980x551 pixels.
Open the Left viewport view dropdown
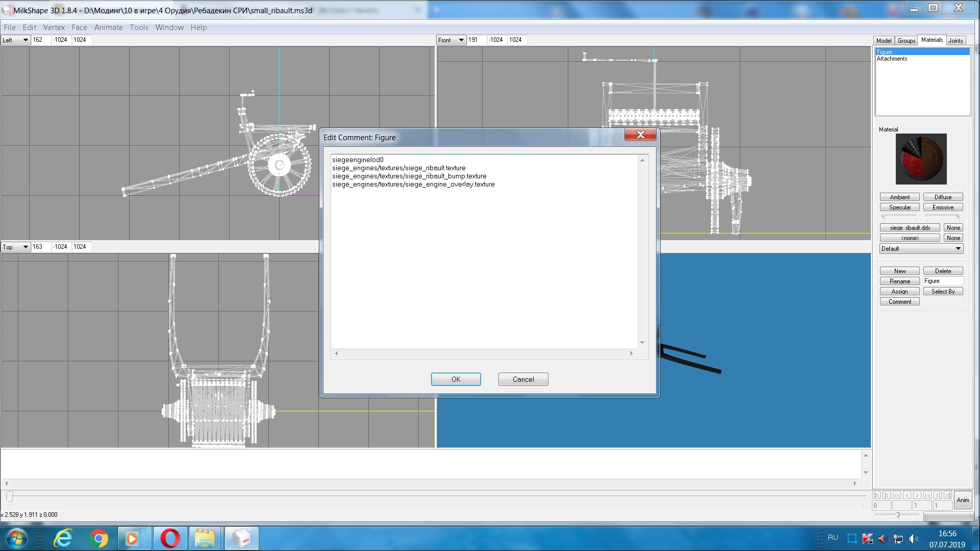[x=16, y=40]
